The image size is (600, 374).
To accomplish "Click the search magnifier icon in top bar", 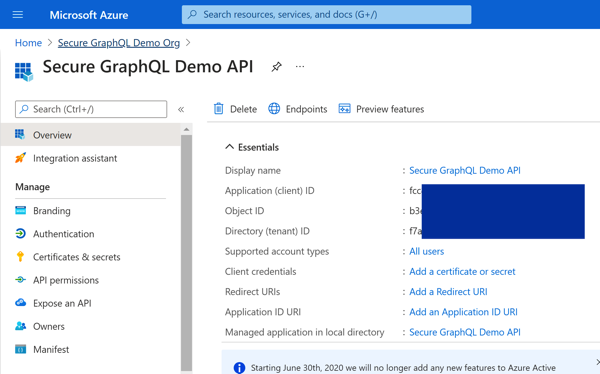I will pyautogui.click(x=192, y=15).
